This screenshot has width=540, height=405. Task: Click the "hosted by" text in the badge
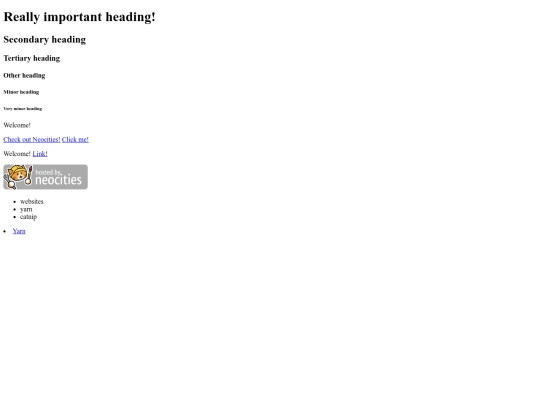(49, 172)
